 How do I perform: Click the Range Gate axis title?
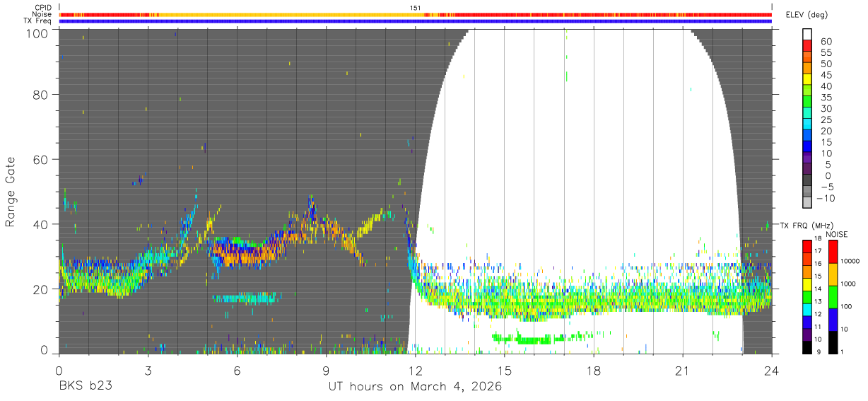11,192
